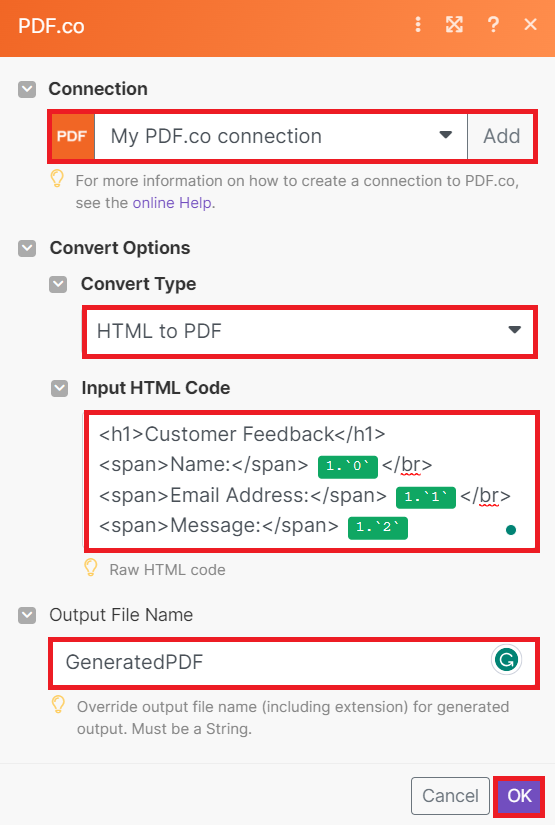Open the HTML to PDF convert type dropdown
555x825 pixels.
310,332
